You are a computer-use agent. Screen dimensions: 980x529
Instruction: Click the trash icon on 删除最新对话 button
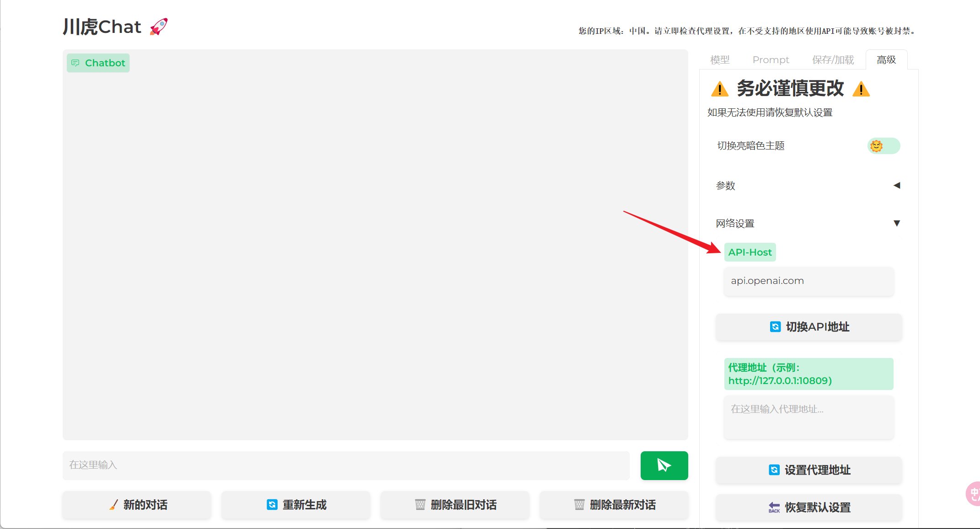(x=579, y=505)
